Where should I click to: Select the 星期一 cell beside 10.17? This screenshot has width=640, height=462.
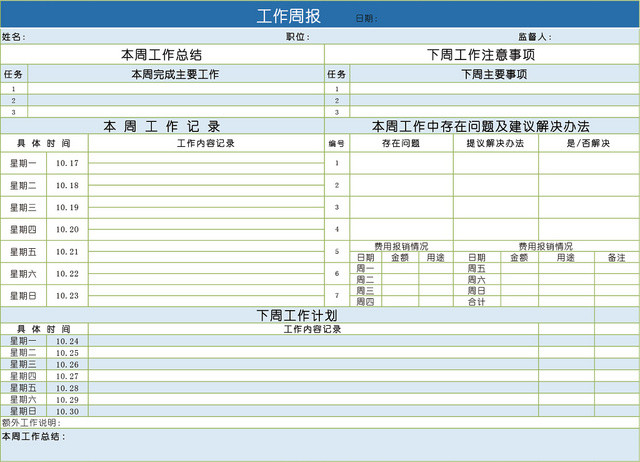(x=23, y=163)
